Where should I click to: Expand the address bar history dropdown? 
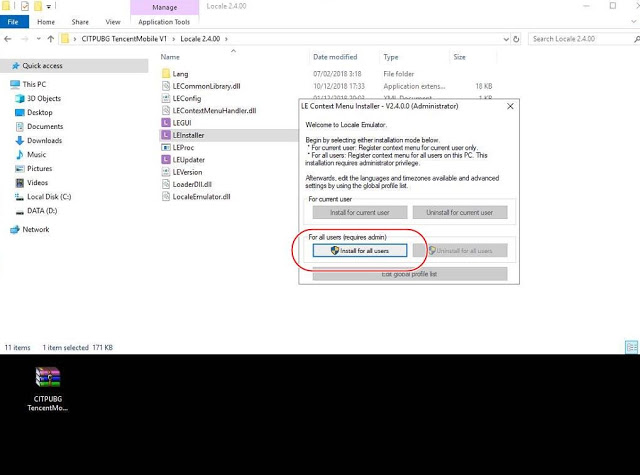click(506, 39)
